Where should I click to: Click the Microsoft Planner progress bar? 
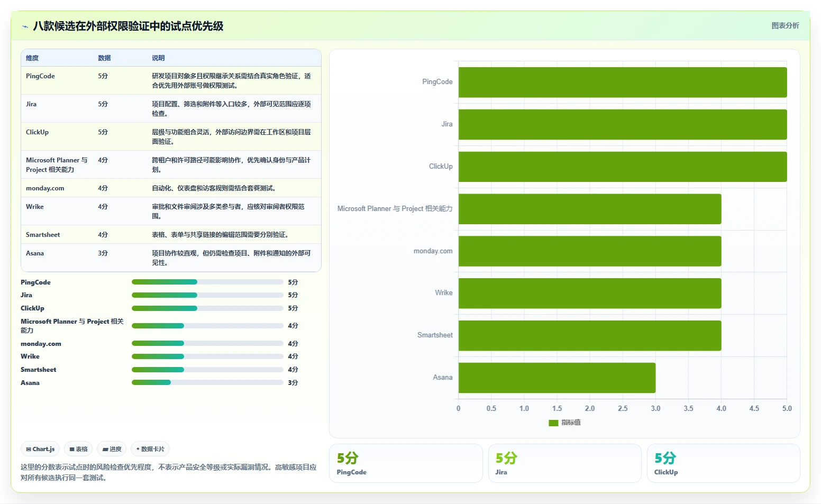point(207,326)
